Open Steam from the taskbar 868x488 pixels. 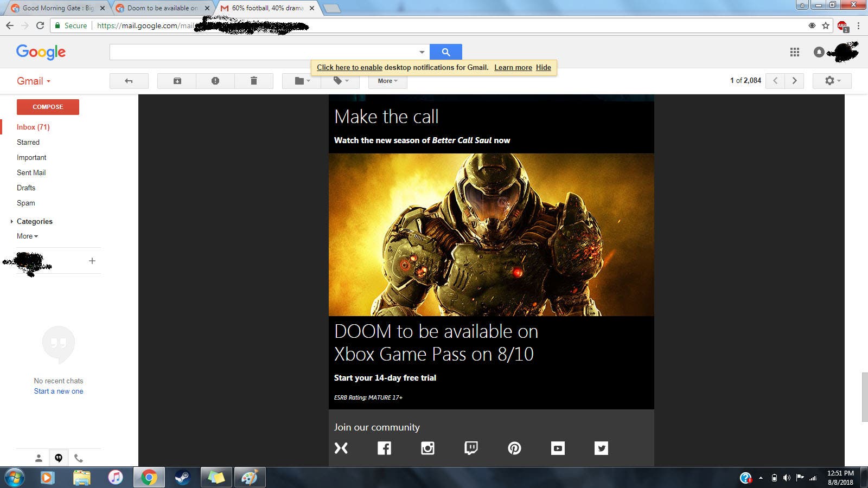click(x=182, y=478)
